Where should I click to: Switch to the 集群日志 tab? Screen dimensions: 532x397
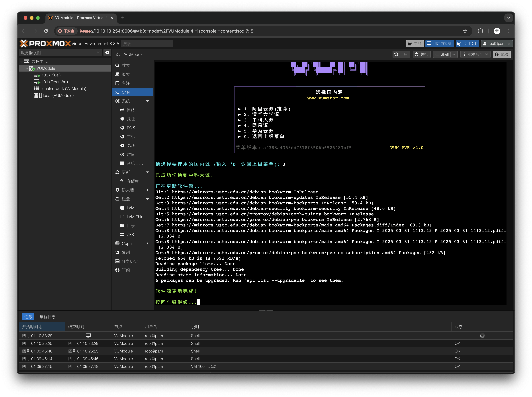point(47,317)
